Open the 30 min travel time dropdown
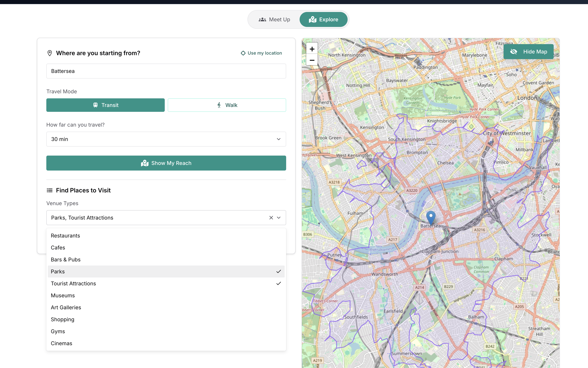 pyautogui.click(x=166, y=139)
